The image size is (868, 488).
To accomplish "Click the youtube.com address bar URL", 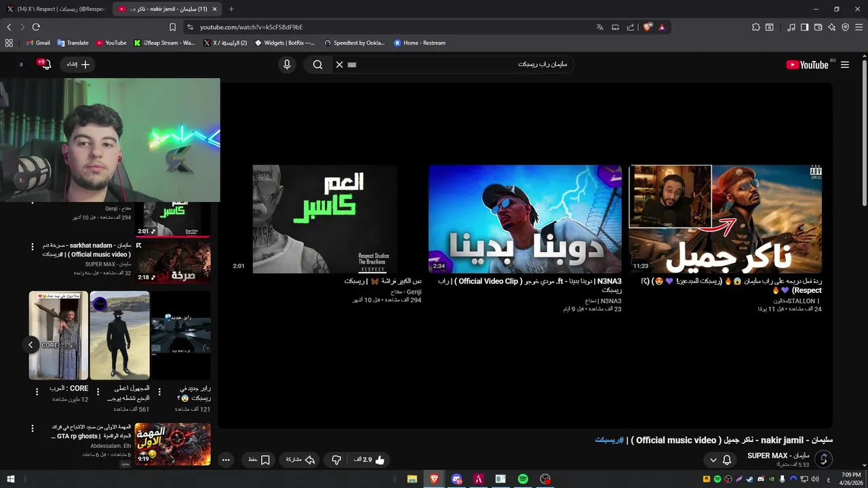I will 251,27.
